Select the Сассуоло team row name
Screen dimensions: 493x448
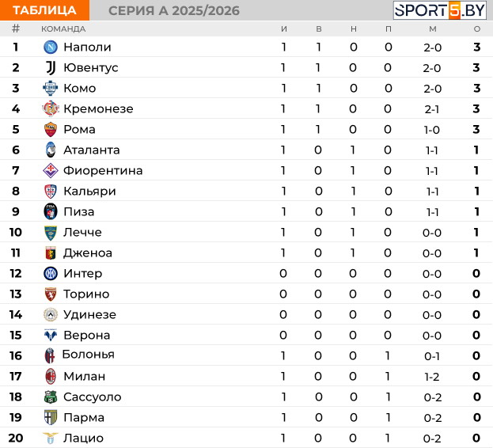93,397
